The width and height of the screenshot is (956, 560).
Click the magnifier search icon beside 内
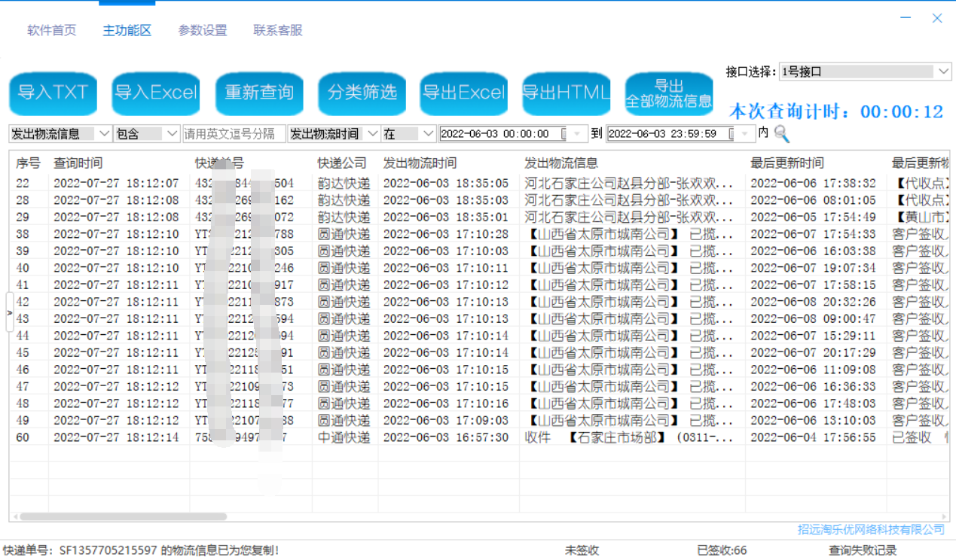tap(782, 134)
